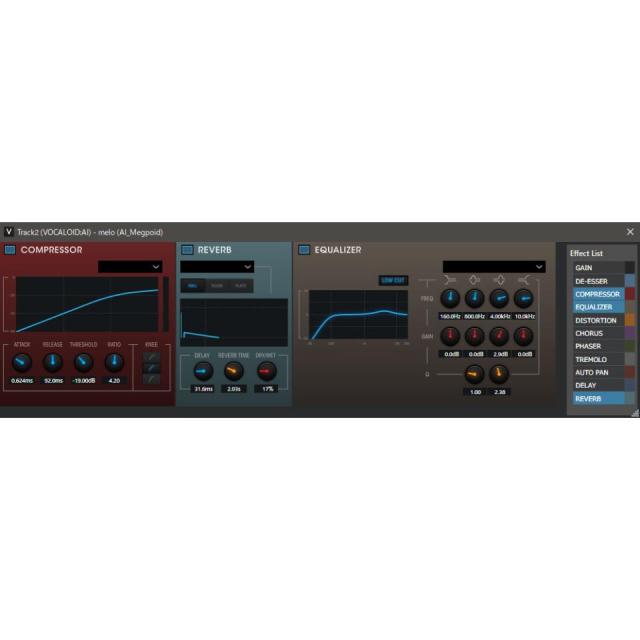Viewport: 640px width, 640px height.
Task: Click the Release value 92.0ms
Action: [x=53, y=380]
